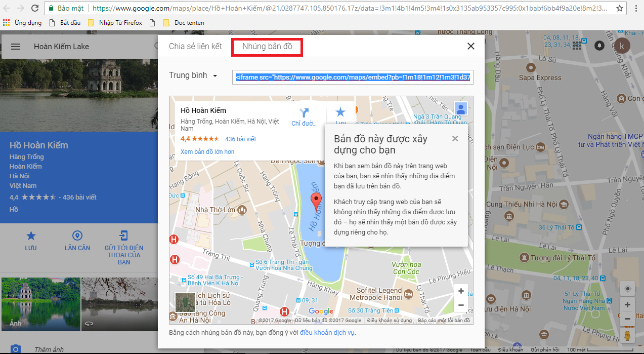
Task: Open Google notifications bell
Action: [x=599, y=46]
